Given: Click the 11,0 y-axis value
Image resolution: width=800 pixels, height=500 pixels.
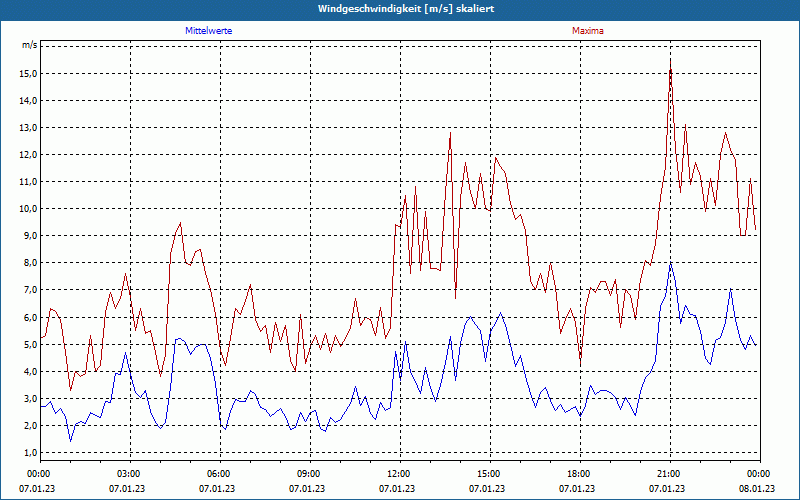Looking at the screenshot, I should 29,182.
